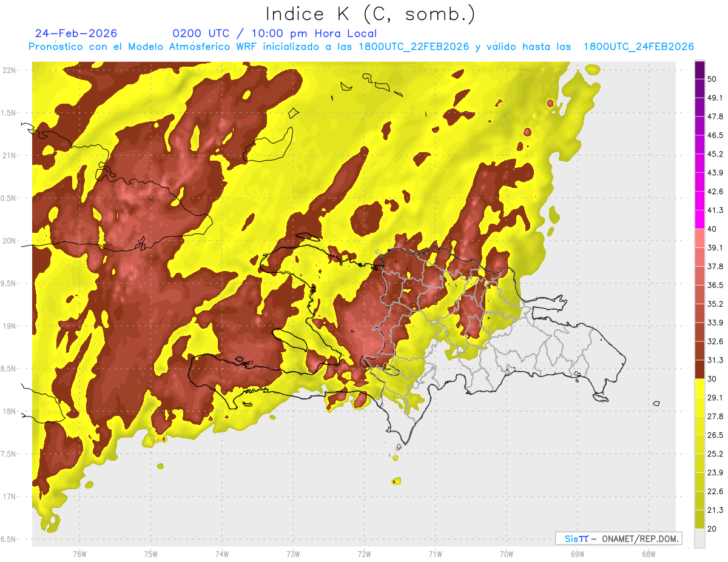Click the colorbar value "50"
Image resolution: width=728 pixels, height=562 pixels.
(x=712, y=79)
